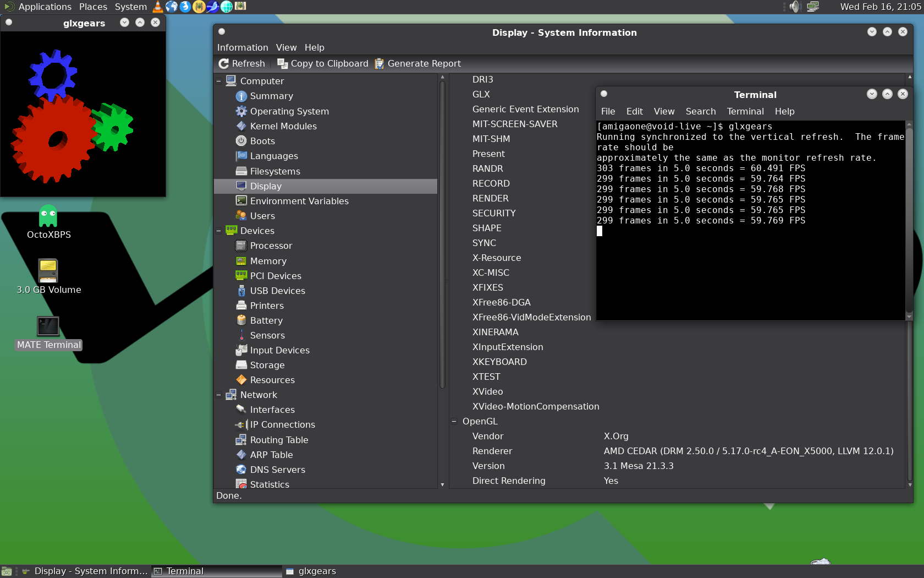This screenshot has height=578, width=924.
Task: Select ARP Table entry
Action: (271, 455)
